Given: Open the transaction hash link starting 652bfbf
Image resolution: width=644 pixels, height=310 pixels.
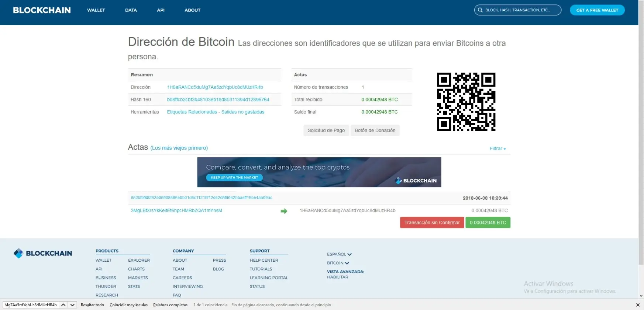Looking at the screenshot, I should [x=202, y=198].
